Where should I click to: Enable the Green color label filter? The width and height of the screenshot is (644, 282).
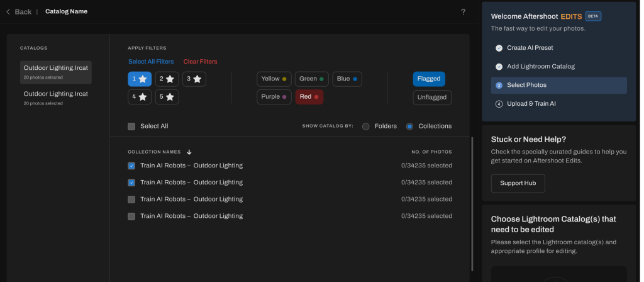(312, 79)
